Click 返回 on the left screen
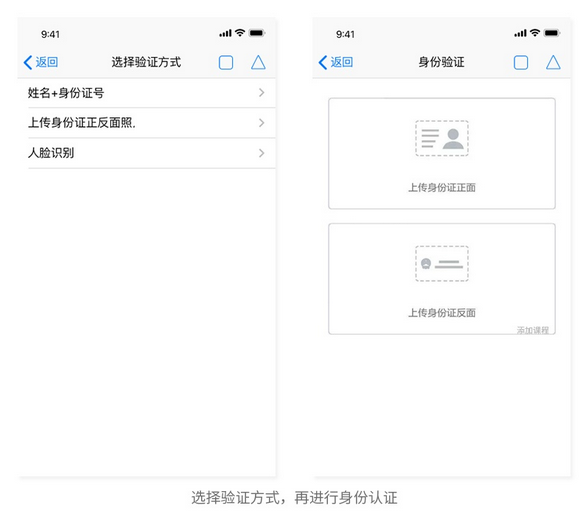Image resolution: width=587 pixels, height=520 pixels. pos(47,62)
